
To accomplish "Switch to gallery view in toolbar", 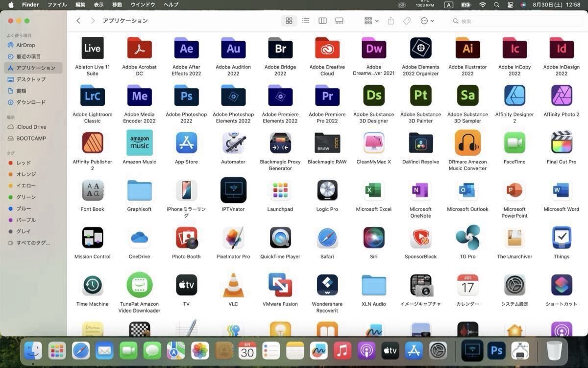I will pyautogui.click(x=339, y=21).
